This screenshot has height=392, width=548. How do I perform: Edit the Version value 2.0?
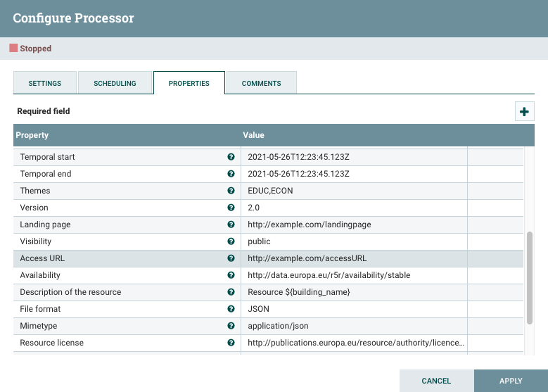click(x=354, y=208)
